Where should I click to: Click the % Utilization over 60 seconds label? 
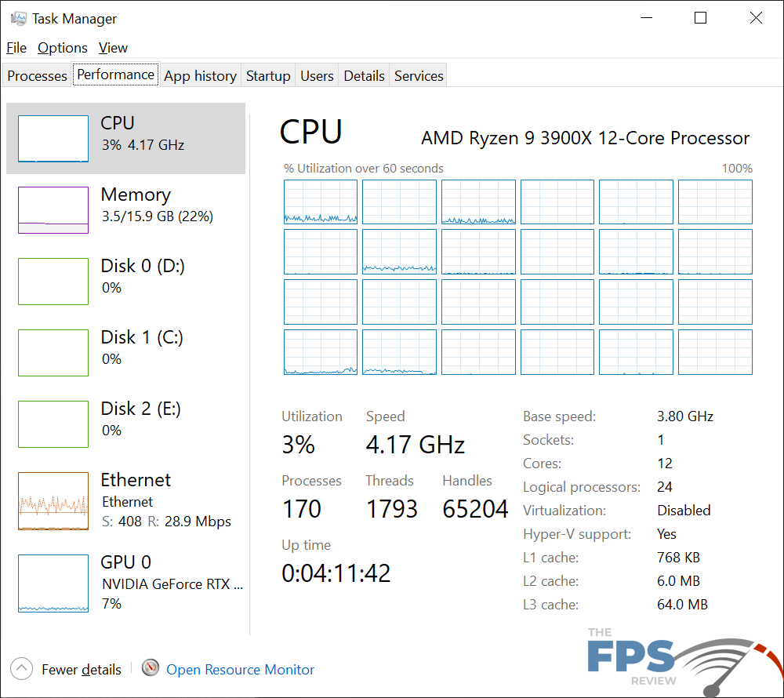click(x=364, y=169)
